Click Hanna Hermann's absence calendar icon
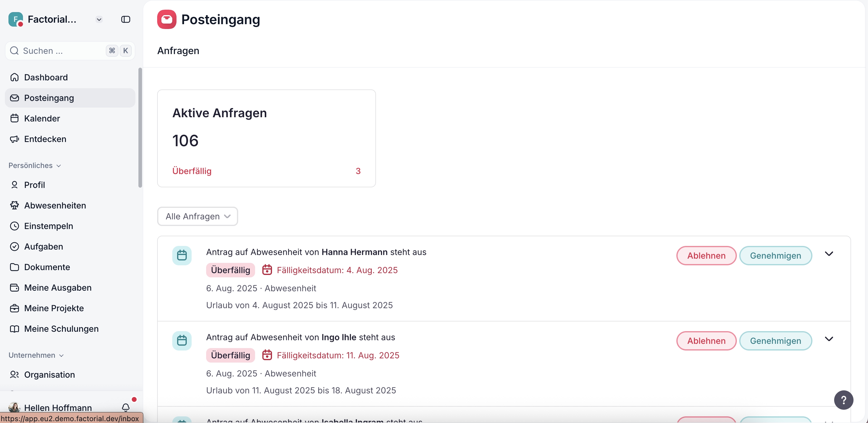The height and width of the screenshot is (423, 868). click(182, 255)
